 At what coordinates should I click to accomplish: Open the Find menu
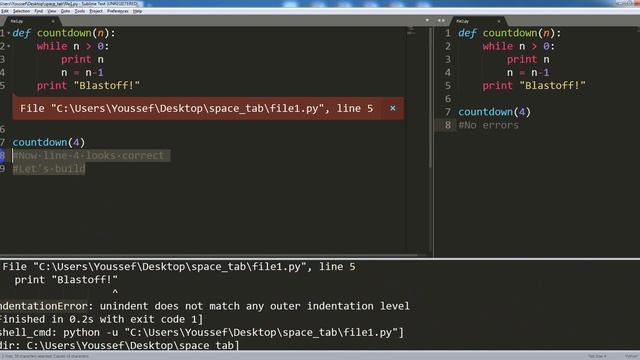pyautogui.click(x=38, y=11)
